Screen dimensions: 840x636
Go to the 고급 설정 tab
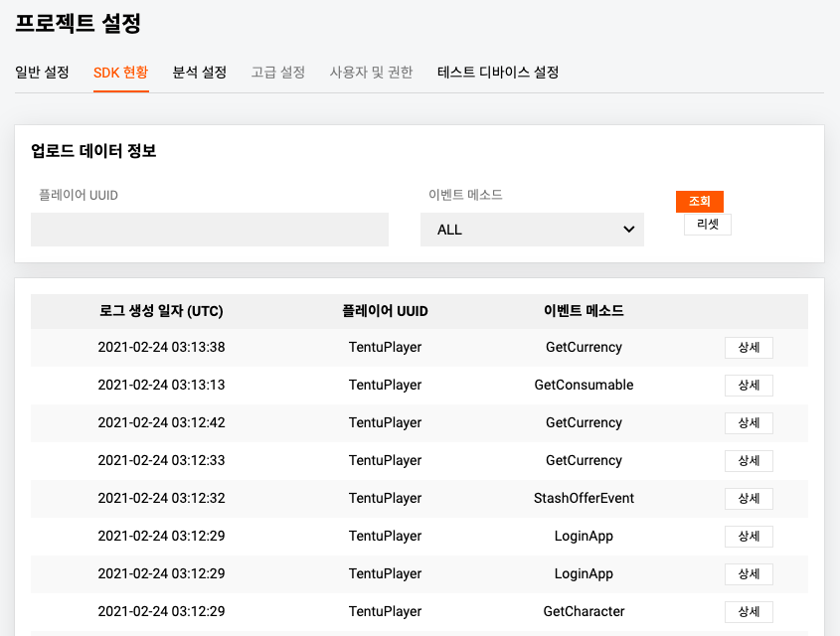278,73
